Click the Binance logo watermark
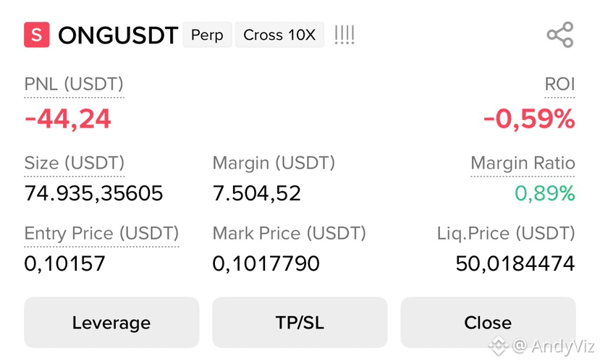600x364 pixels. (x=498, y=346)
